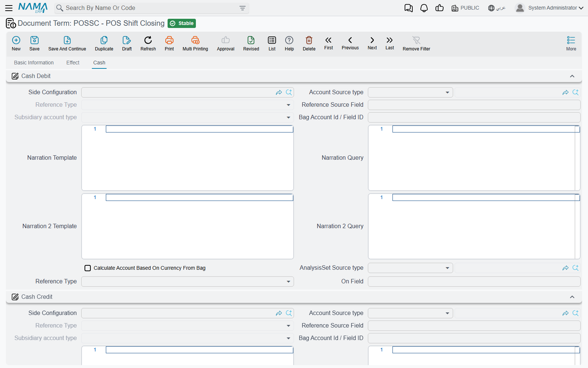Save record as Draft
Image resolution: width=588 pixels, height=368 pixels.
(x=127, y=43)
